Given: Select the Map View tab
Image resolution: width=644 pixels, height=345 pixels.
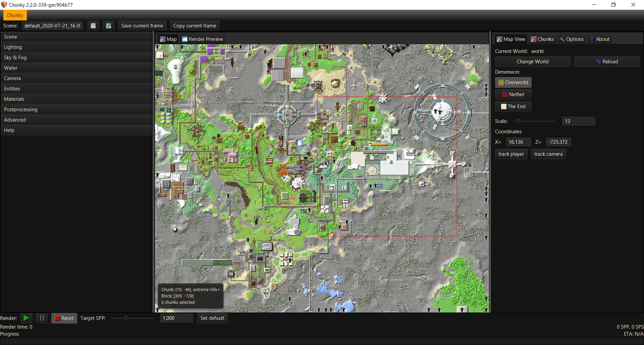Looking at the screenshot, I should pos(511,39).
